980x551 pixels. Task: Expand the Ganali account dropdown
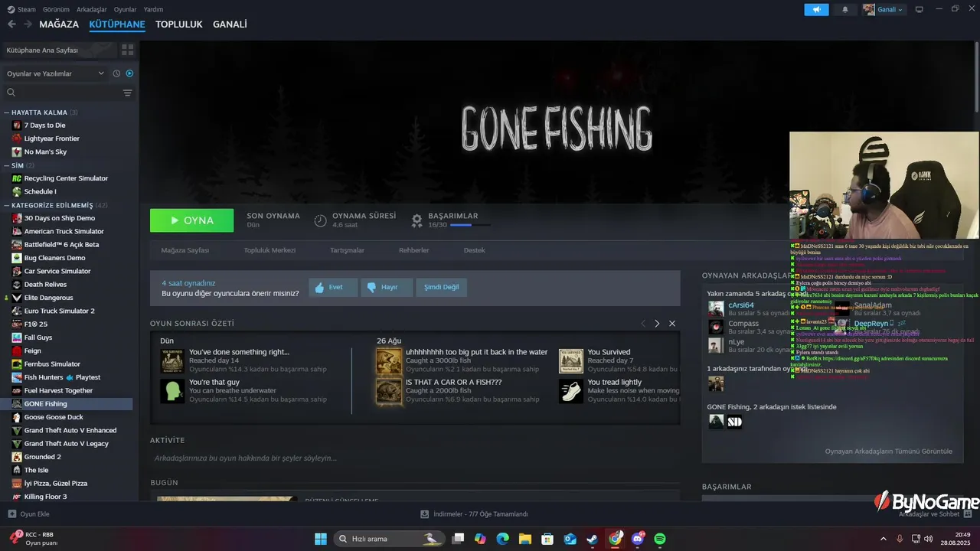point(884,9)
